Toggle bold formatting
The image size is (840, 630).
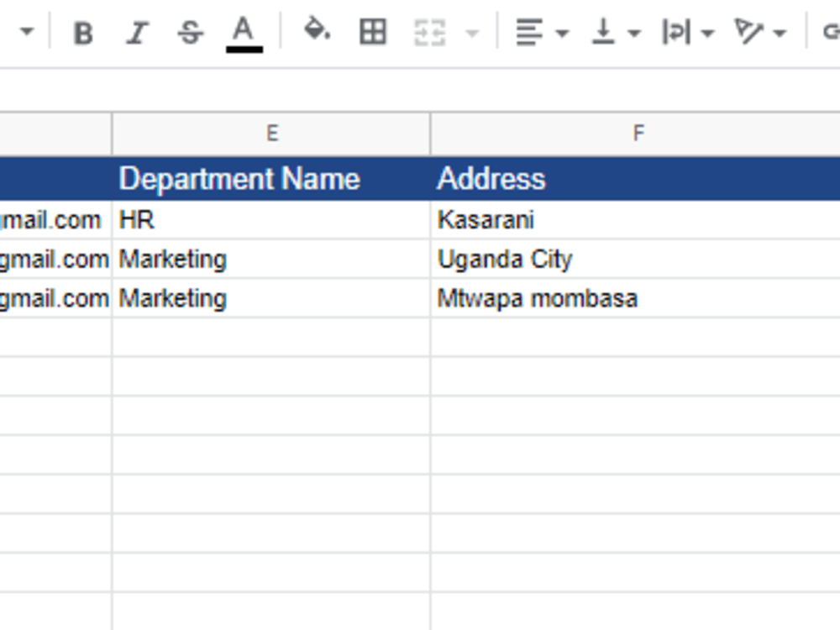coord(83,32)
